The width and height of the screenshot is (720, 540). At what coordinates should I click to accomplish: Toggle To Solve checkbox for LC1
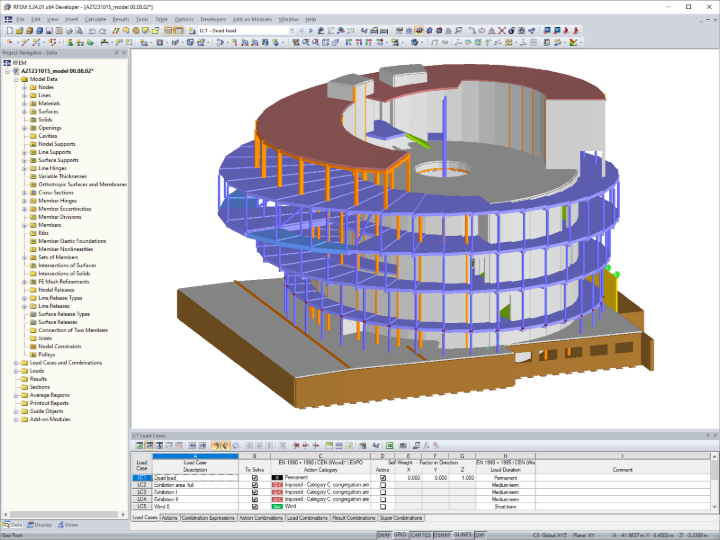point(255,478)
